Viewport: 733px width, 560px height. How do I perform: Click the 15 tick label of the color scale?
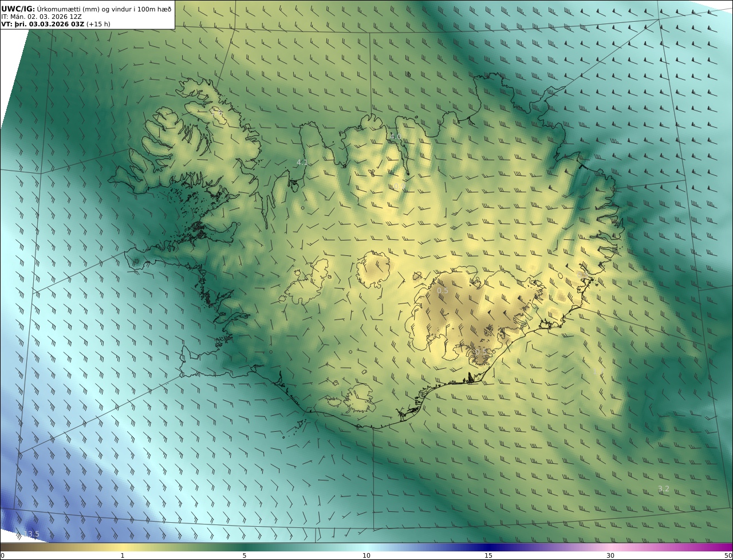click(x=488, y=555)
